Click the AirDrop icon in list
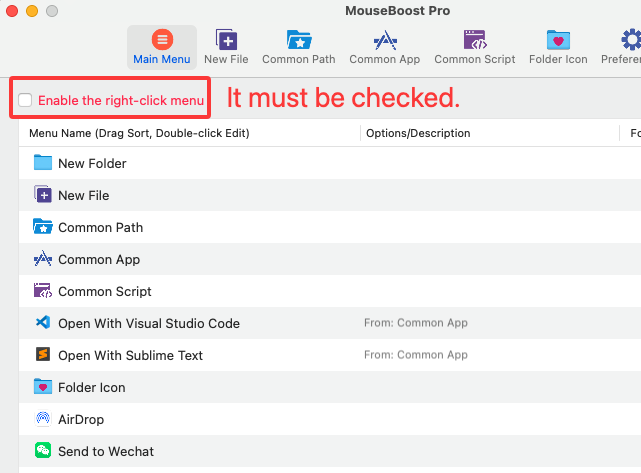This screenshot has width=641, height=473. 43,418
